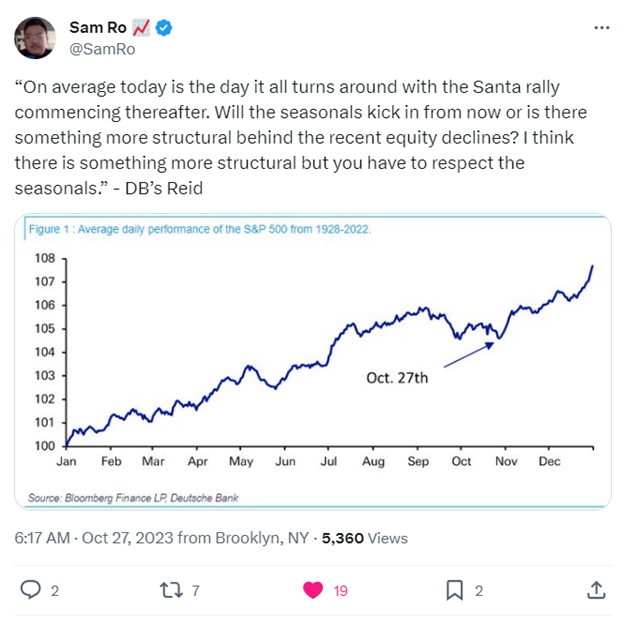Click the reply speech bubble icon
The width and height of the screenshot is (624, 625).
point(30,589)
